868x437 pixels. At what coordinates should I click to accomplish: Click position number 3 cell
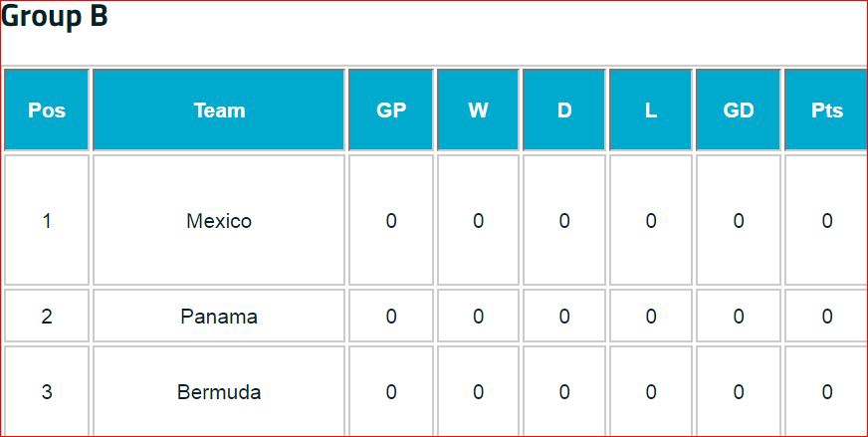coord(47,392)
